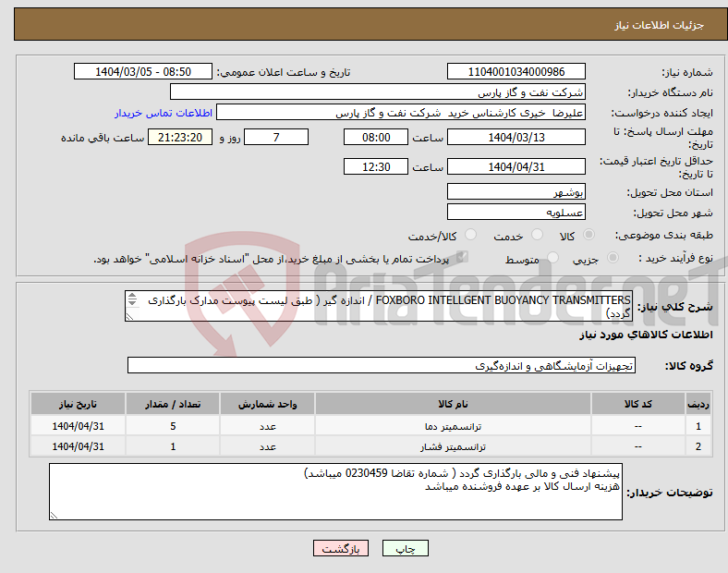Image resolution: width=728 pixels, height=573 pixels.
Task: Click the requester field علیرضا خیری
Action: click(x=401, y=113)
